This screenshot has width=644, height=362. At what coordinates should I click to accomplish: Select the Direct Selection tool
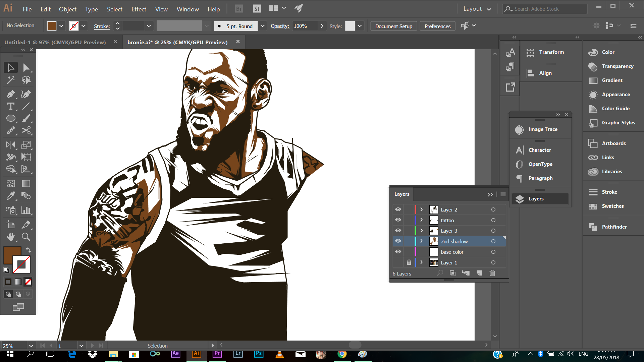pos(26,68)
